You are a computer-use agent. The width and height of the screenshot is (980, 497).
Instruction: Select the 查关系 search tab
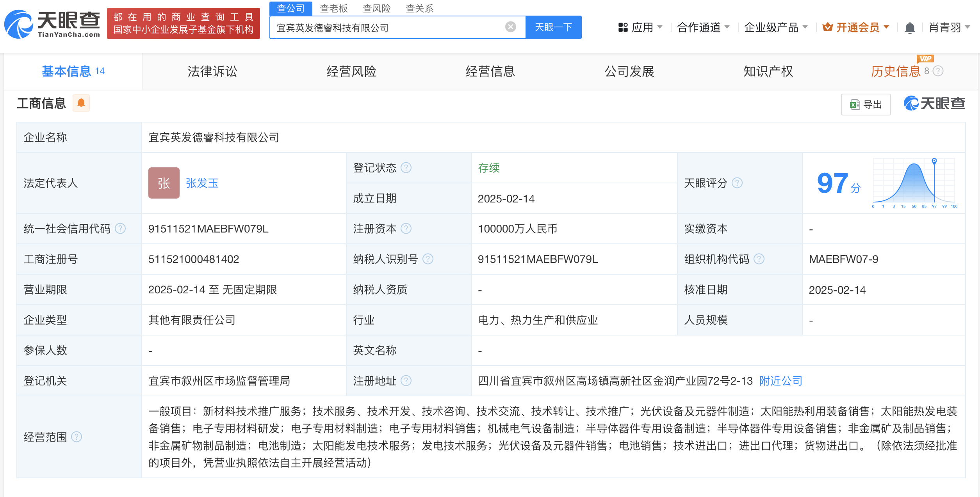420,8
